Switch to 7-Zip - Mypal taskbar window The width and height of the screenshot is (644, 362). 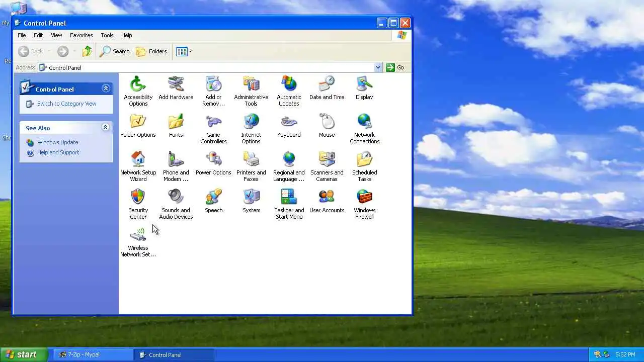coord(93,354)
